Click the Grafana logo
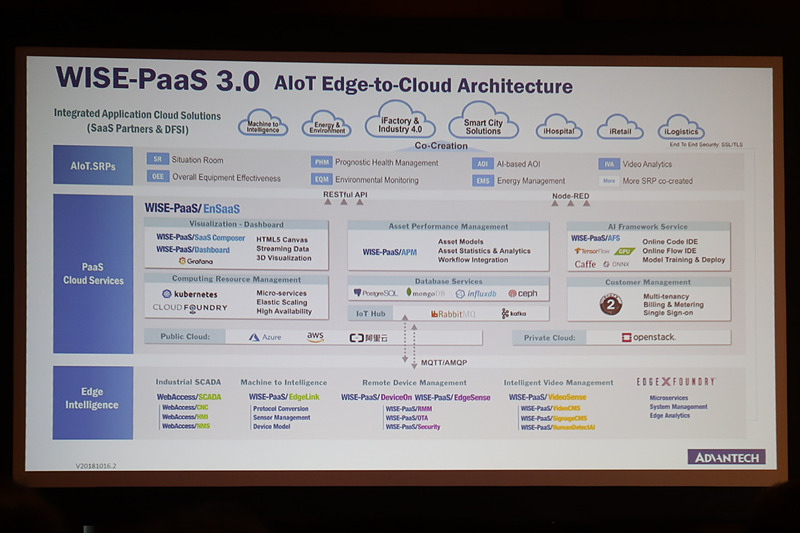Image resolution: width=800 pixels, height=533 pixels. [196, 261]
